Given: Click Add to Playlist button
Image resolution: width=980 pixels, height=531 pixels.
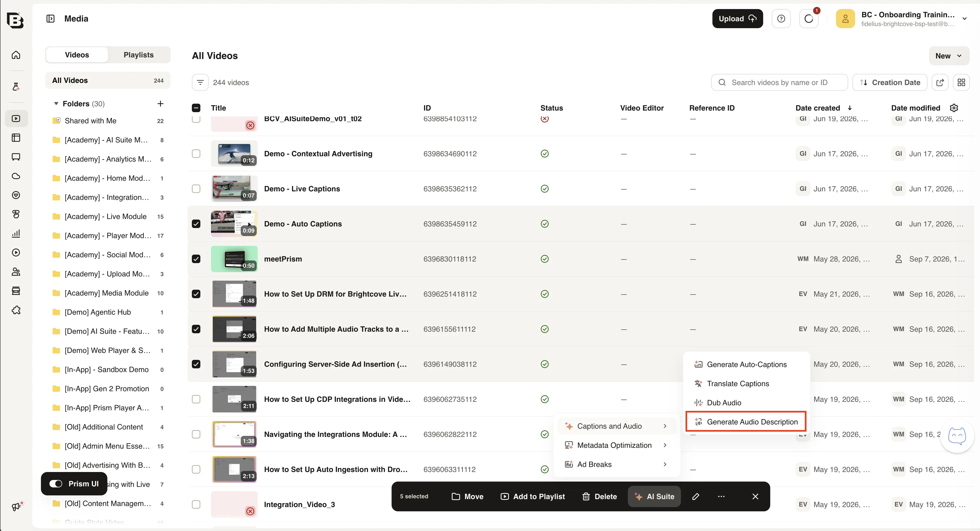Looking at the screenshot, I should pos(533,496).
